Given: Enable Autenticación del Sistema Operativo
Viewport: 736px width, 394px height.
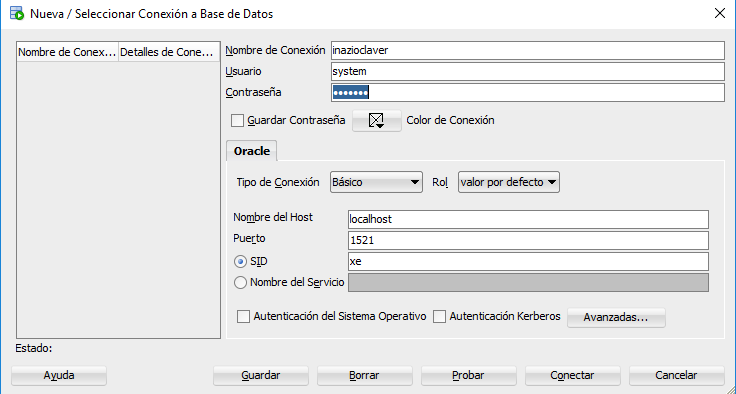Looking at the screenshot, I should (x=243, y=317).
